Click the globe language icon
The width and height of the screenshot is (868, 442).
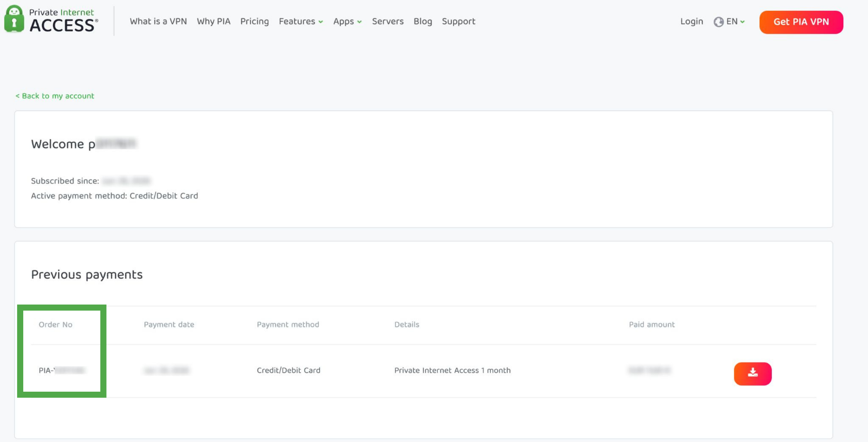(718, 22)
